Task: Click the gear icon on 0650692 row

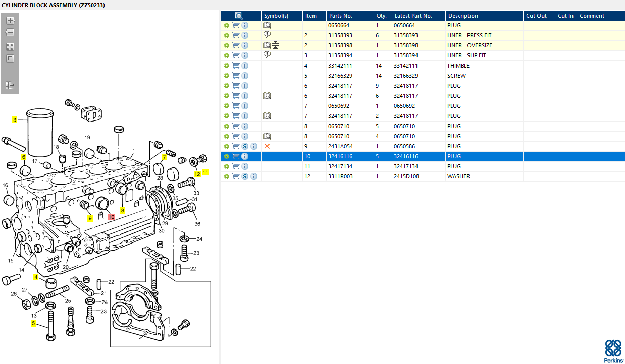Action: tap(227, 106)
